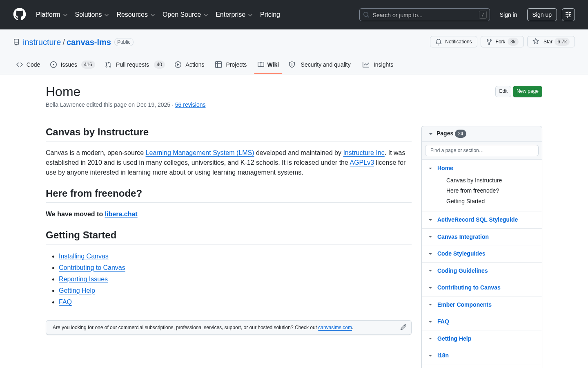
Task: Open Learning Management System (LMS) link
Action: (200, 153)
